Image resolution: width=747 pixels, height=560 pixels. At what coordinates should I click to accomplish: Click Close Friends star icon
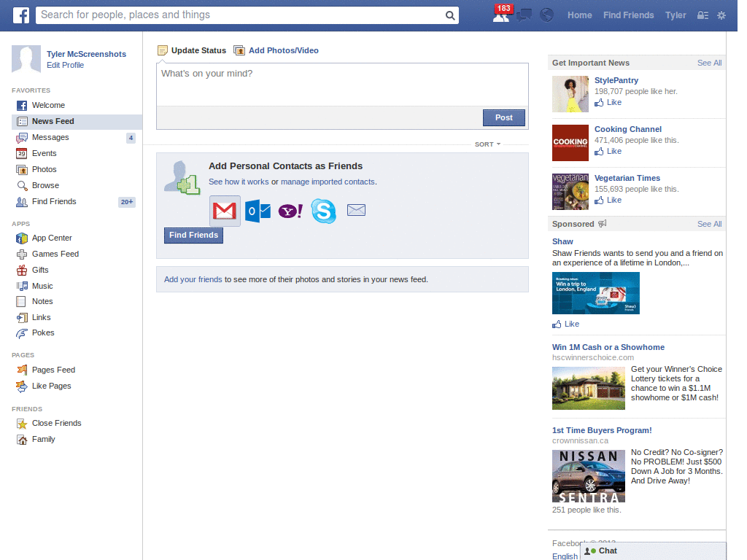22,424
